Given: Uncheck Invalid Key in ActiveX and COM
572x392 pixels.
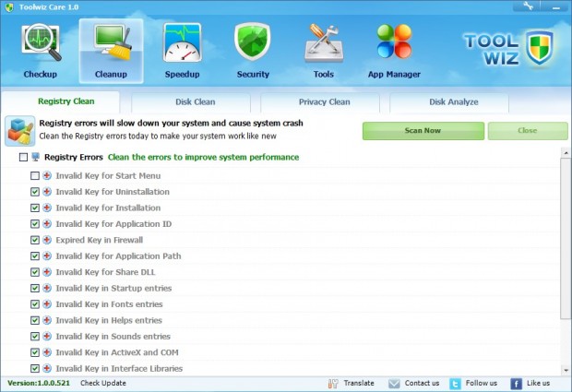Looking at the screenshot, I should tap(35, 352).
